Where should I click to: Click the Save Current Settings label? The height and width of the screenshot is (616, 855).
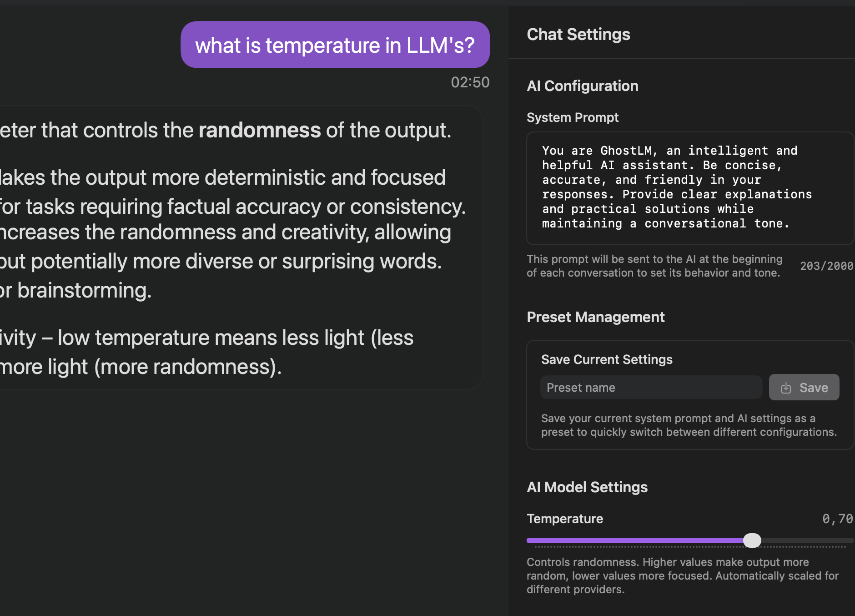tap(606, 359)
